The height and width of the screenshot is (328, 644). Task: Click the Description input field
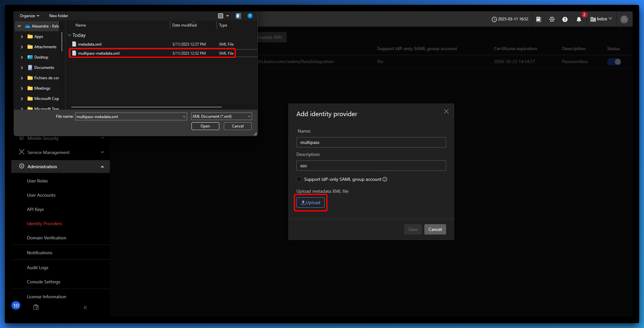pos(371,166)
